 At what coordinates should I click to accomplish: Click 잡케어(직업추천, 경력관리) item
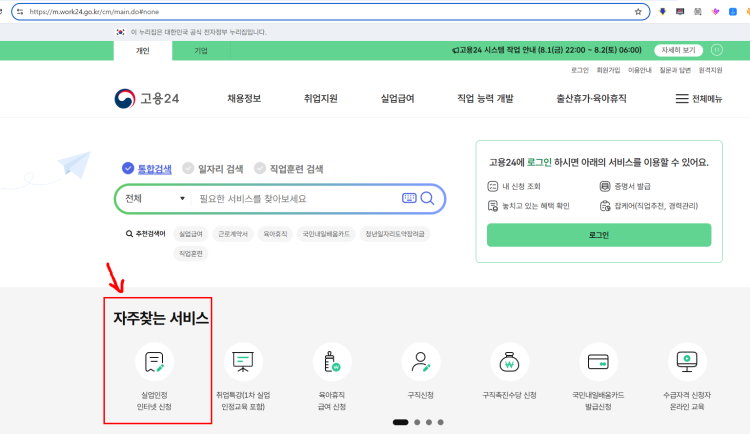tap(649, 206)
